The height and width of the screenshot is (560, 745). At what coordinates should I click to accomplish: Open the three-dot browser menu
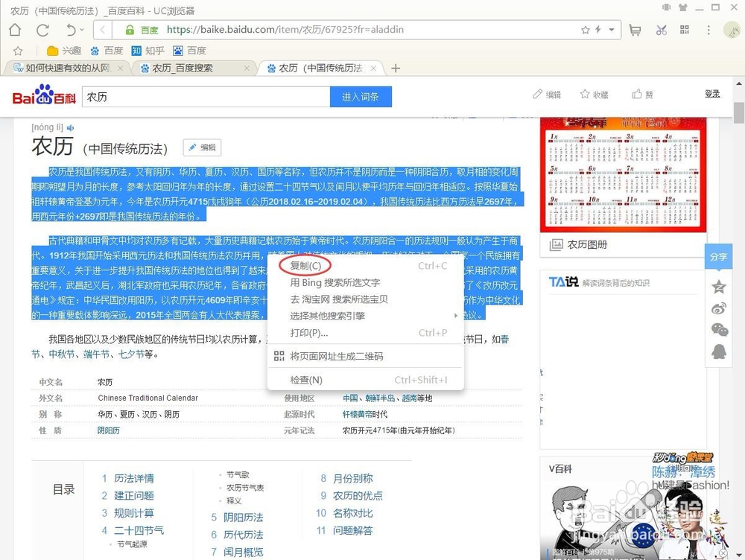pos(708,30)
